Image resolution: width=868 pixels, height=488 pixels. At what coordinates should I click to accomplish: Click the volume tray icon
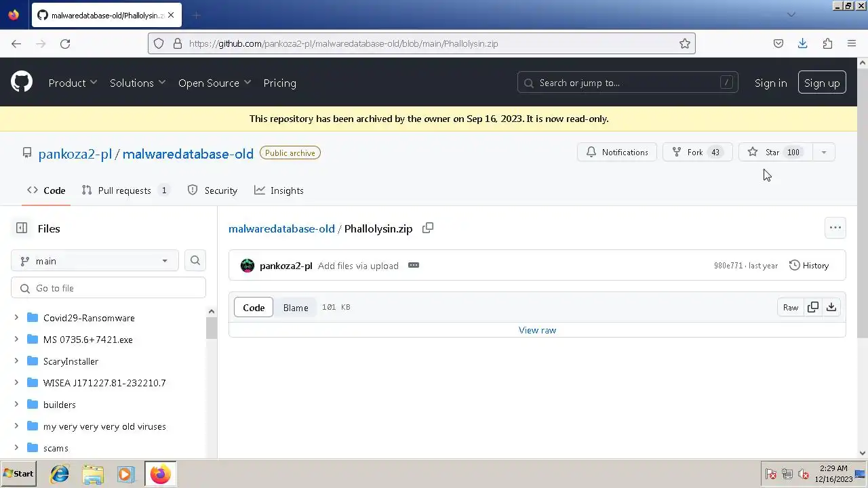click(804, 474)
